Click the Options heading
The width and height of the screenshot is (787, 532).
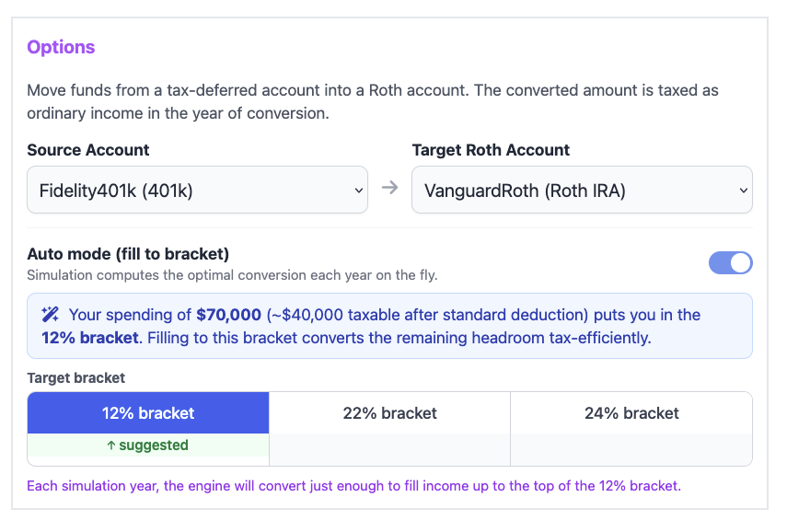(x=61, y=47)
